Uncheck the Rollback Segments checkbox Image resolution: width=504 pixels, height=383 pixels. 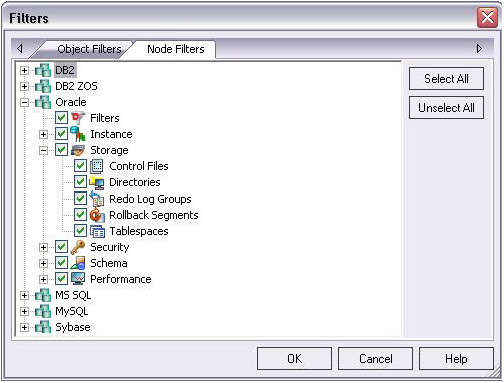80,215
